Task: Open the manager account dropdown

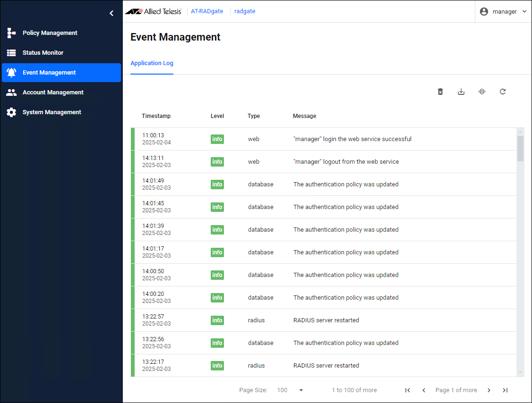Action: [x=504, y=12]
